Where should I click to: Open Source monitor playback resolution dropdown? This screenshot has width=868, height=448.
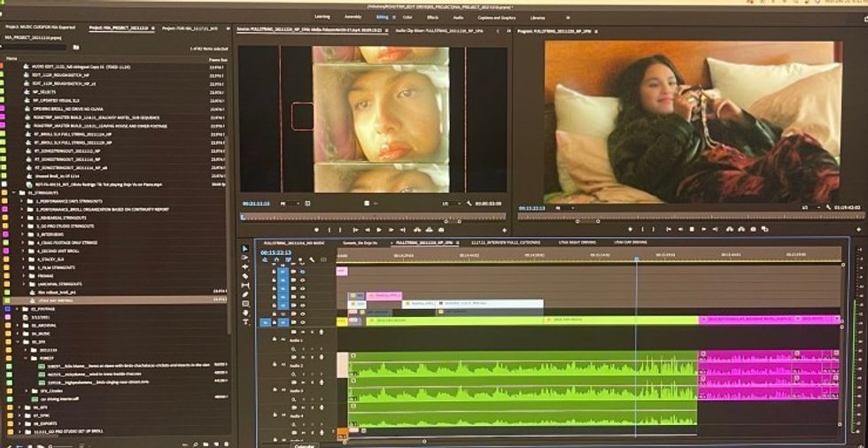click(452, 204)
